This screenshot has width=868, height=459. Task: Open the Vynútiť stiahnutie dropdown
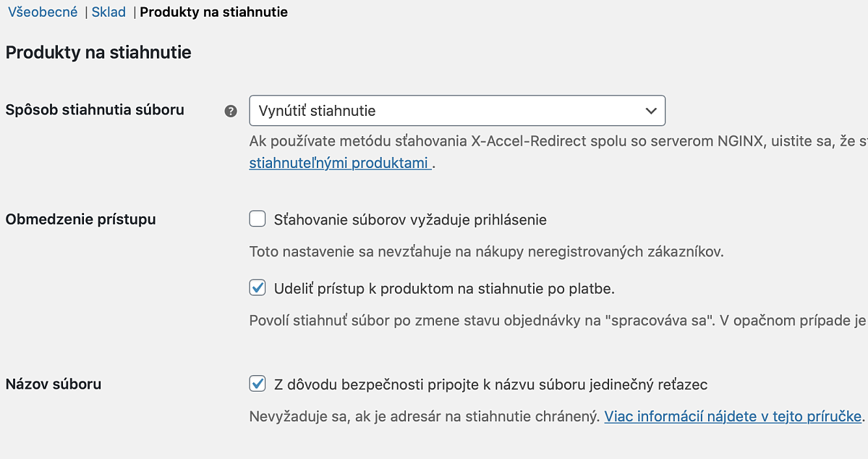(457, 111)
